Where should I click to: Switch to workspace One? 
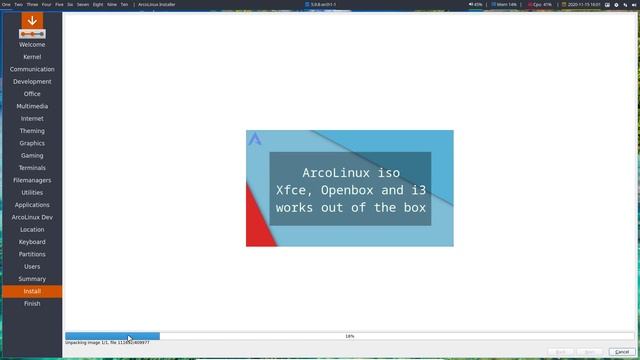pyautogui.click(x=6, y=4)
